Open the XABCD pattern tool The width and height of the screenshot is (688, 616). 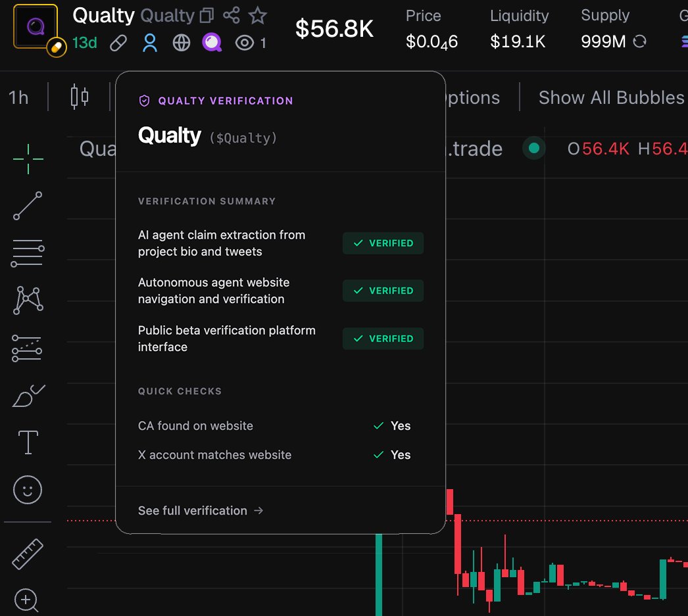pyautogui.click(x=28, y=300)
